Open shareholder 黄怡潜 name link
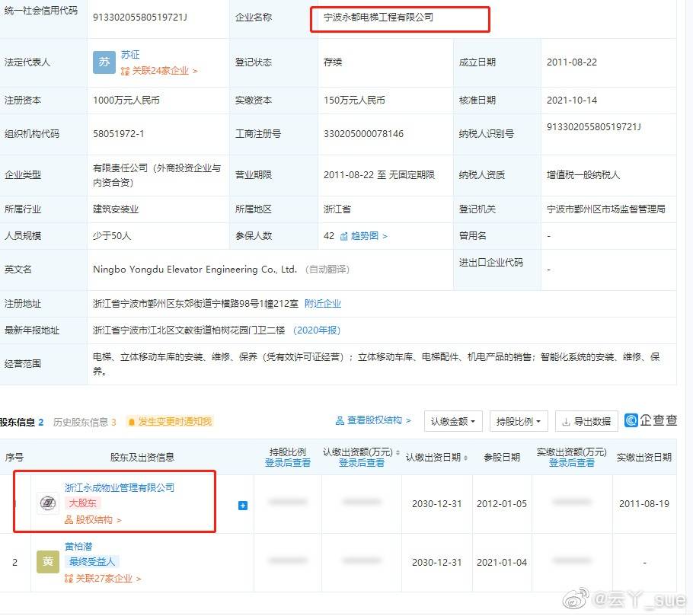 80,546
